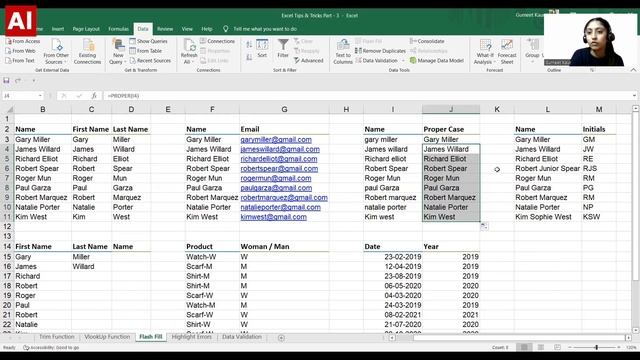Sort descending Z to A
This screenshot has width=640, height=360.
(249, 58)
